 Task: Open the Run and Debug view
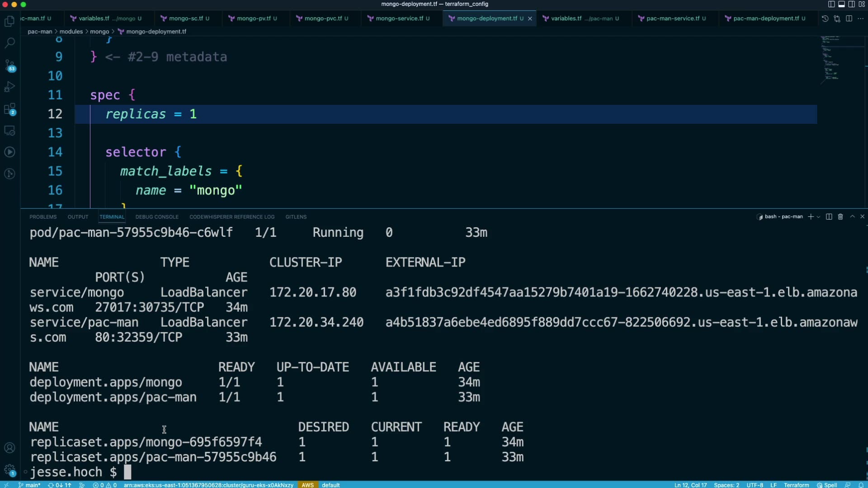(x=9, y=87)
